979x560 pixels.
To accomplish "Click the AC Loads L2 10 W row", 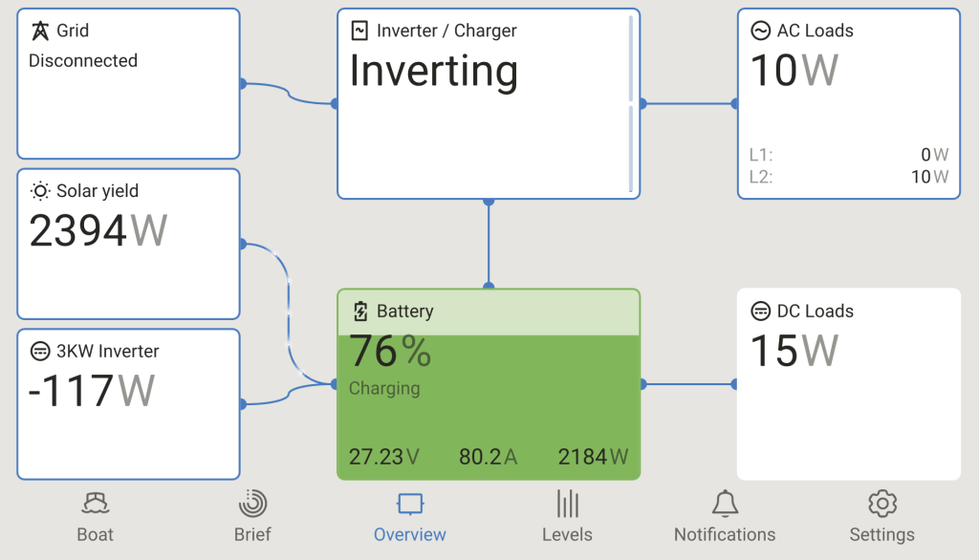I will (848, 177).
